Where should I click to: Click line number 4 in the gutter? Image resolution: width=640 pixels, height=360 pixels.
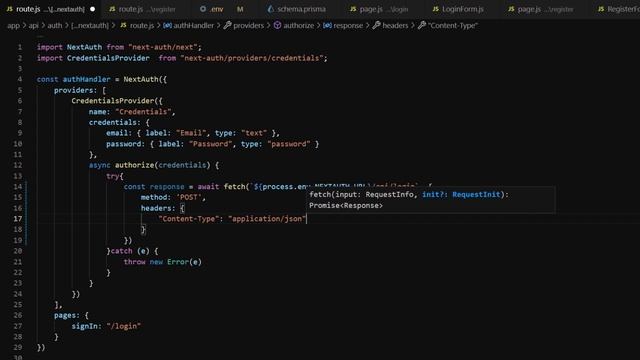pyautogui.click(x=20, y=79)
